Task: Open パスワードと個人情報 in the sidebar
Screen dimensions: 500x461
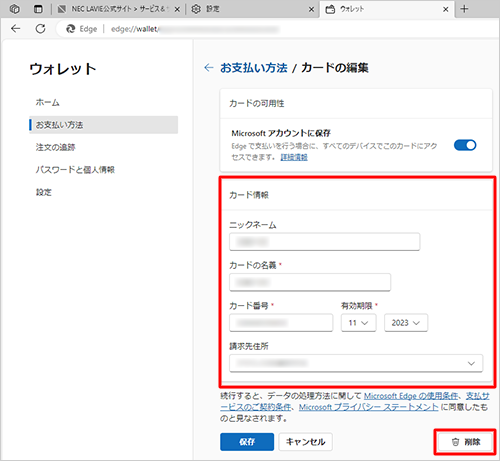Action: tap(75, 170)
